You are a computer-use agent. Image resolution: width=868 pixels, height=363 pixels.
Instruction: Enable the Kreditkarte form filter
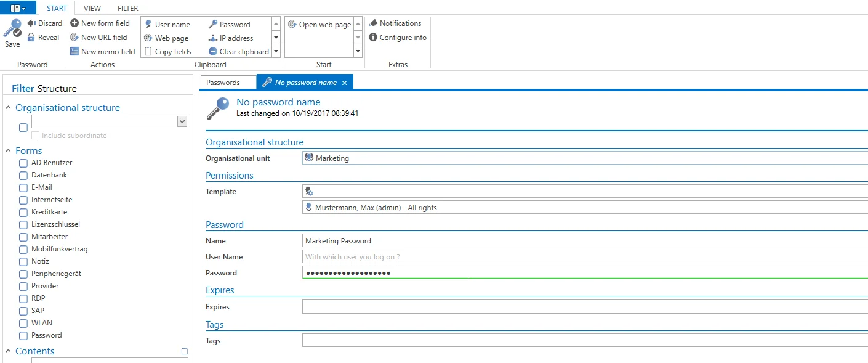pyautogui.click(x=23, y=213)
